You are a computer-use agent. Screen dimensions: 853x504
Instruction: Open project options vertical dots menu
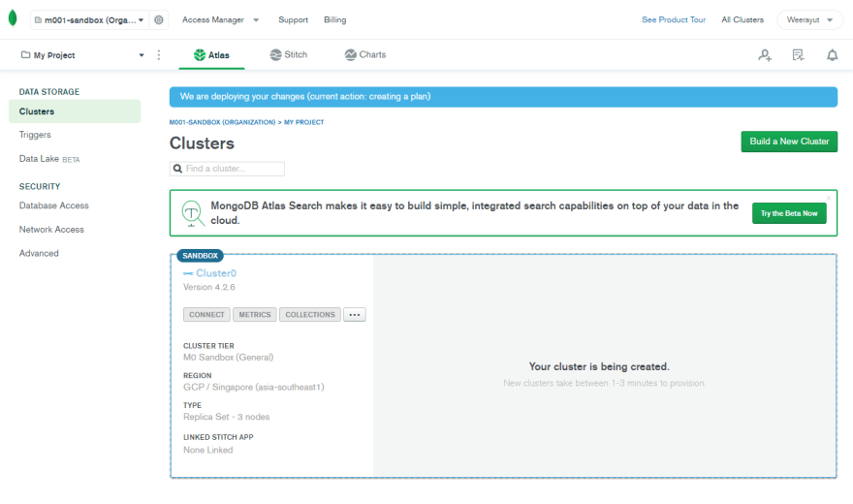pyautogui.click(x=159, y=55)
